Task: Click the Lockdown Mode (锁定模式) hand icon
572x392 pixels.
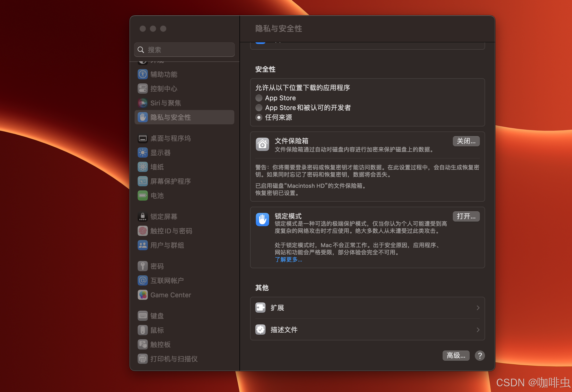Action: (262, 219)
